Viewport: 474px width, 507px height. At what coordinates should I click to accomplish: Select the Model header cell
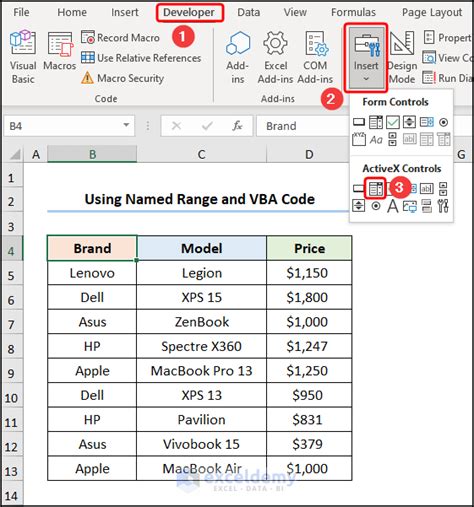coord(202,248)
